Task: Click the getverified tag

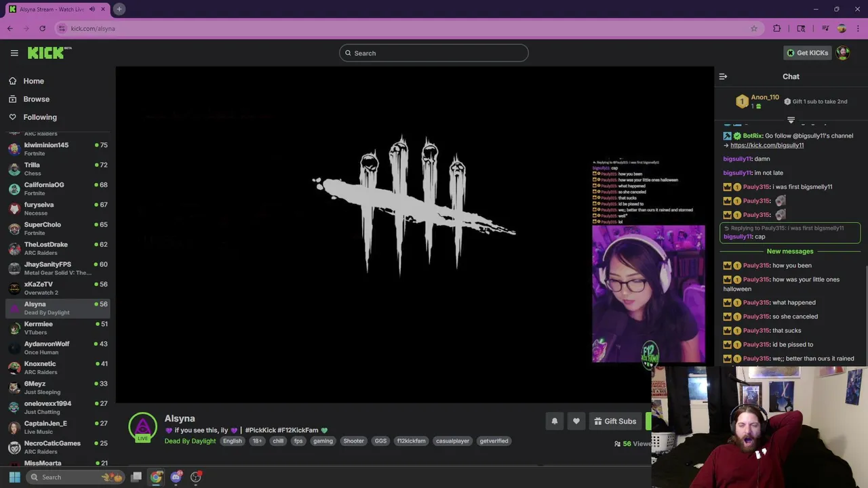Action: coord(494,441)
